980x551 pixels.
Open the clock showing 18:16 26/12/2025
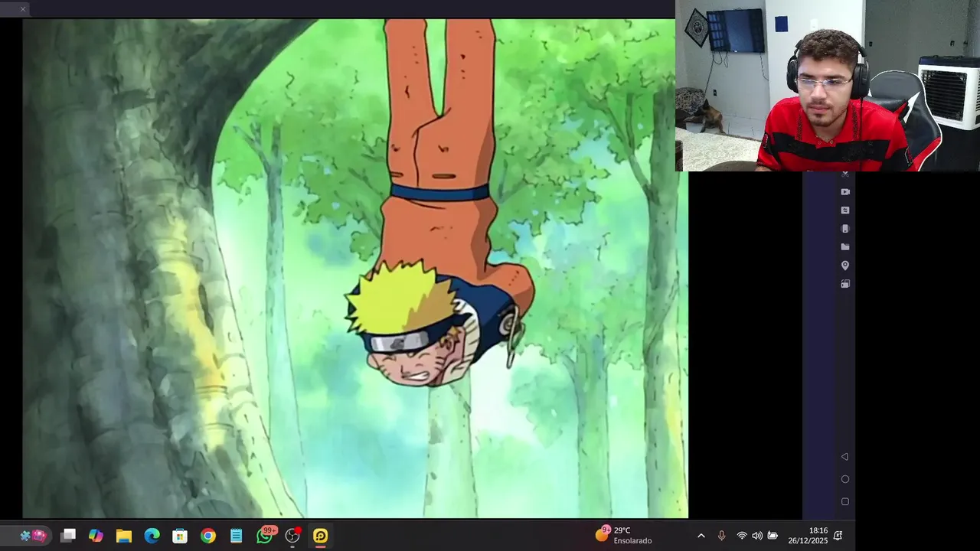point(808,535)
